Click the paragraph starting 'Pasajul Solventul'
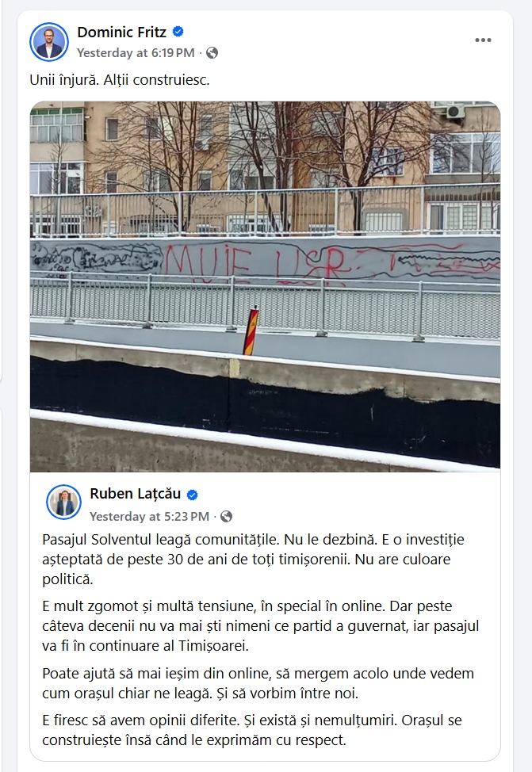The height and width of the screenshot is (772, 532). coord(253,560)
